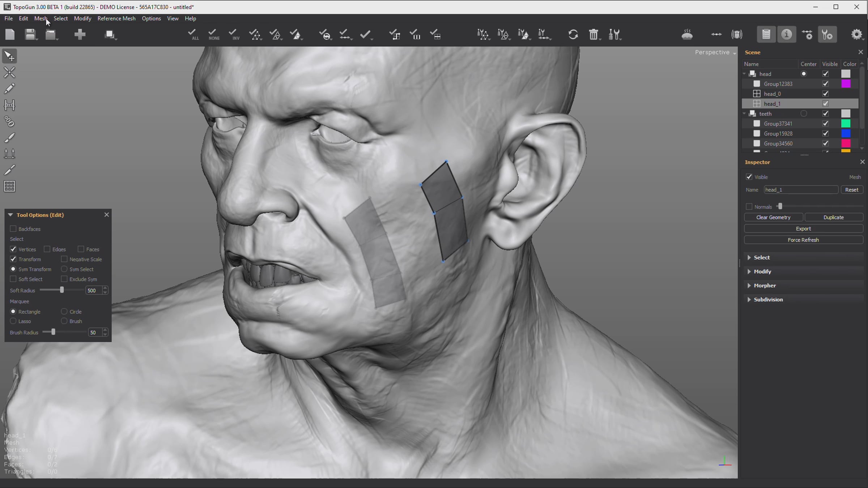
Task: Click the Invert Selection toolbar icon
Action: tap(234, 35)
